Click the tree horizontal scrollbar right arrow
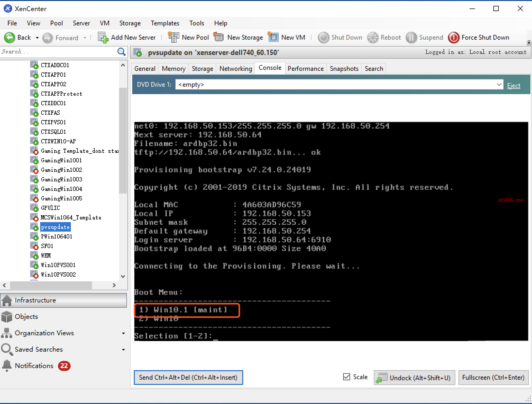532x404 pixels. coord(114,285)
